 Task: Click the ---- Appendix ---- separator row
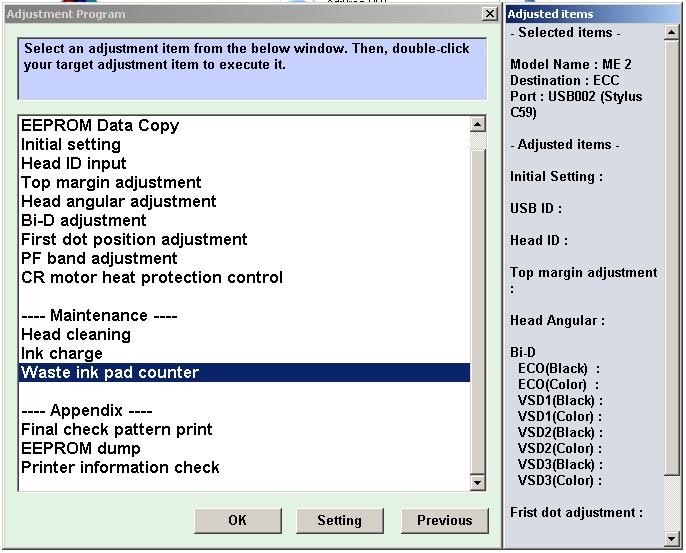point(244,410)
